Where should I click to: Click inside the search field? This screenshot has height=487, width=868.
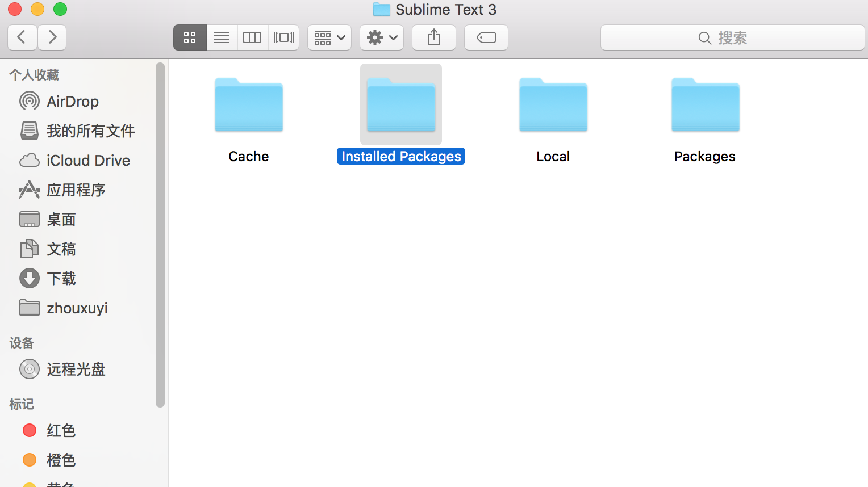pos(733,37)
